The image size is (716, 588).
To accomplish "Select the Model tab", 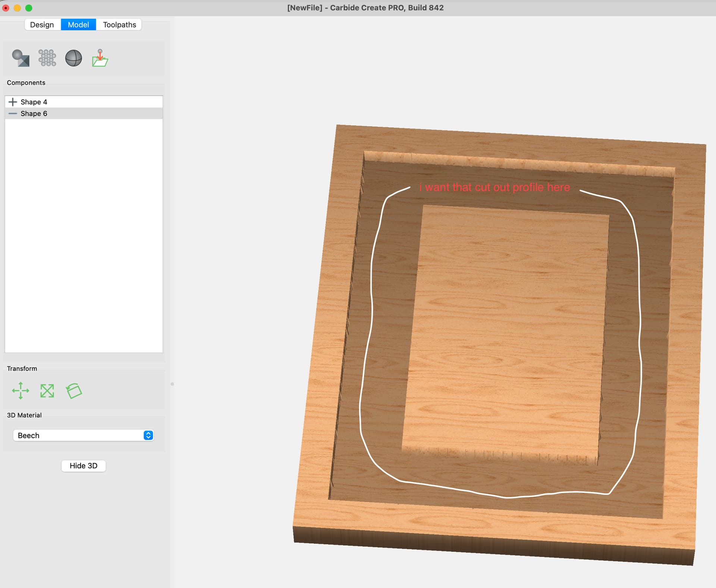I will [78, 25].
